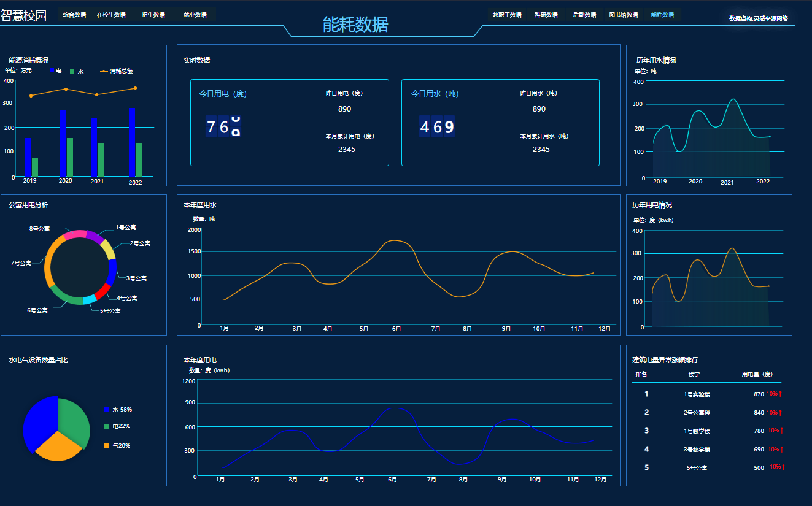Image resolution: width=812 pixels, height=506 pixels.
Task: Click the 数据虚构,灵感来源网络 notice text
Action: pos(758,18)
